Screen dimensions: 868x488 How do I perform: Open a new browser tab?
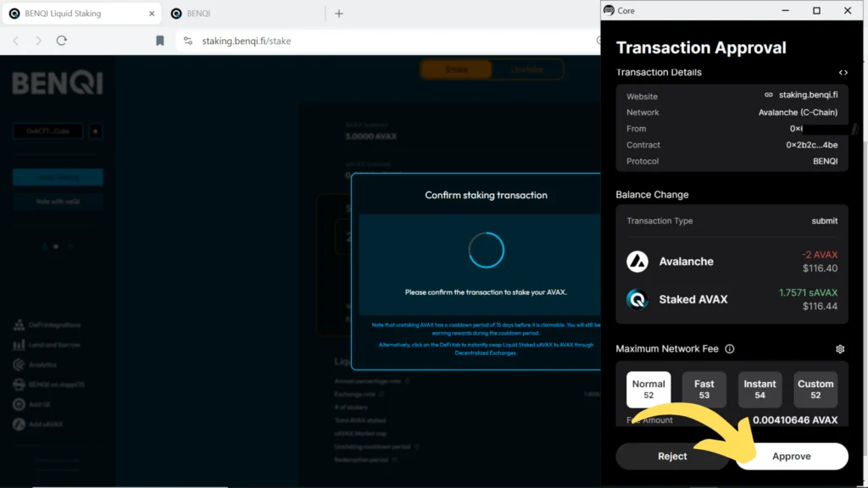(339, 14)
